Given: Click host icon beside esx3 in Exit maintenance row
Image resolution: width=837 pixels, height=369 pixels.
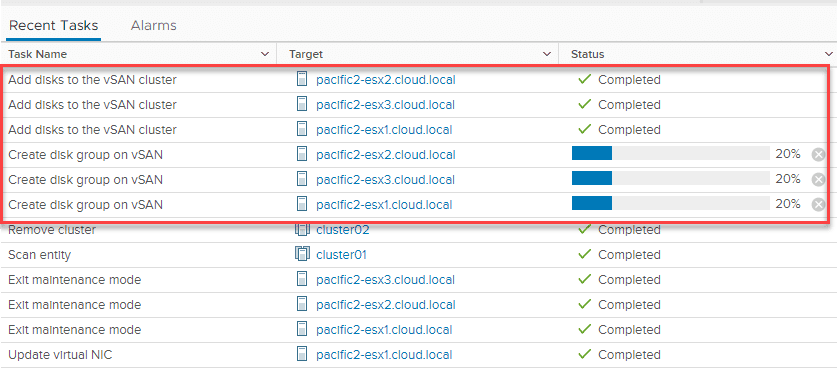Looking at the screenshot, I should point(302,279).
